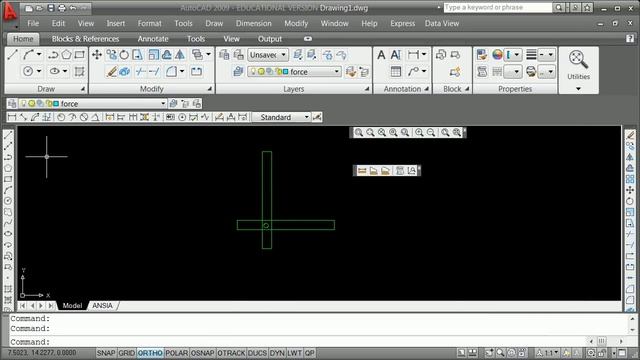Open the Dimension menu
The width and height of the screenshot is (640, 360).
click(253, 24)
